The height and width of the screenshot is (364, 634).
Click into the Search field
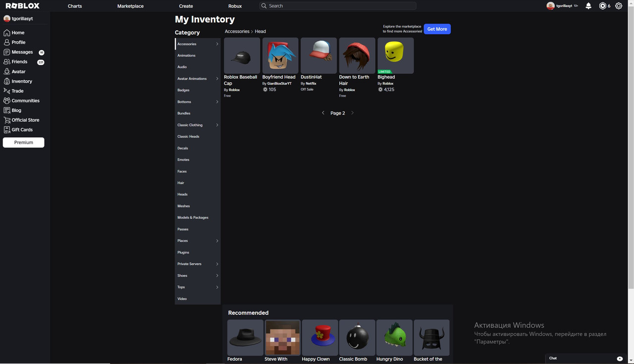[338, 6]
